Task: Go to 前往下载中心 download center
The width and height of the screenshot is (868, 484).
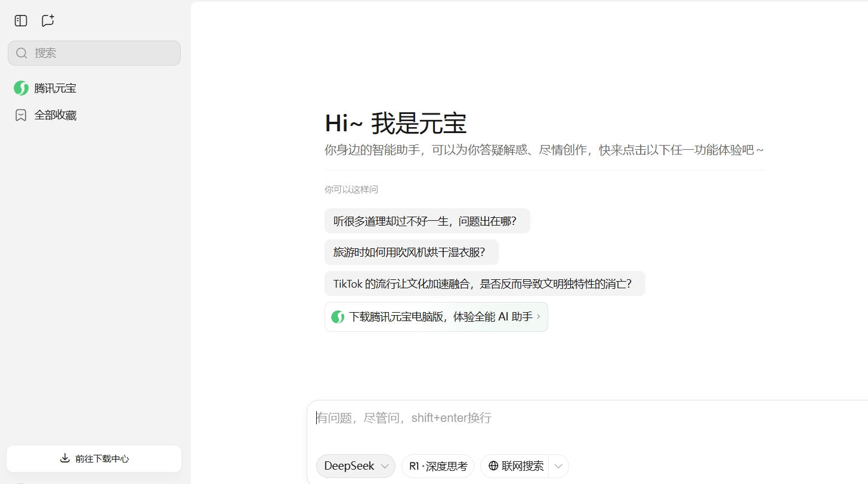Action: (94, 458)
